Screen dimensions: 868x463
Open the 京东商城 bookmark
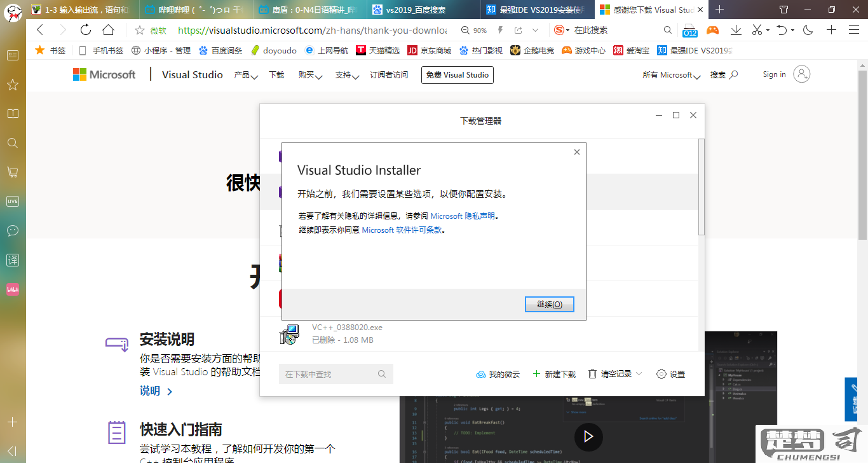(x=429, y=50)
